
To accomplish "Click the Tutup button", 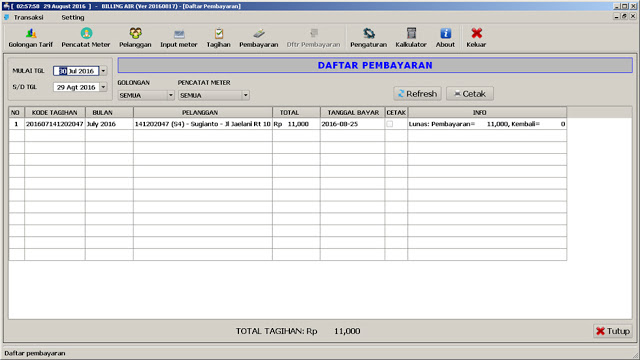I will click(x=612, y=331).
